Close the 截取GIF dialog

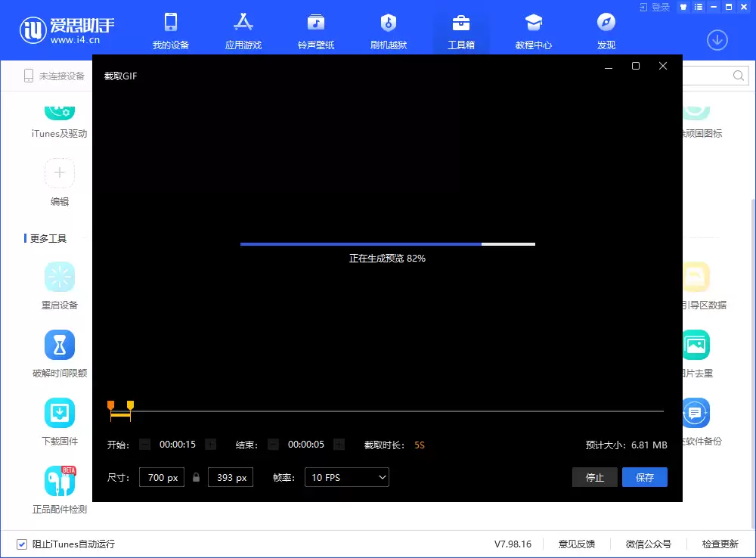point(663,66)
